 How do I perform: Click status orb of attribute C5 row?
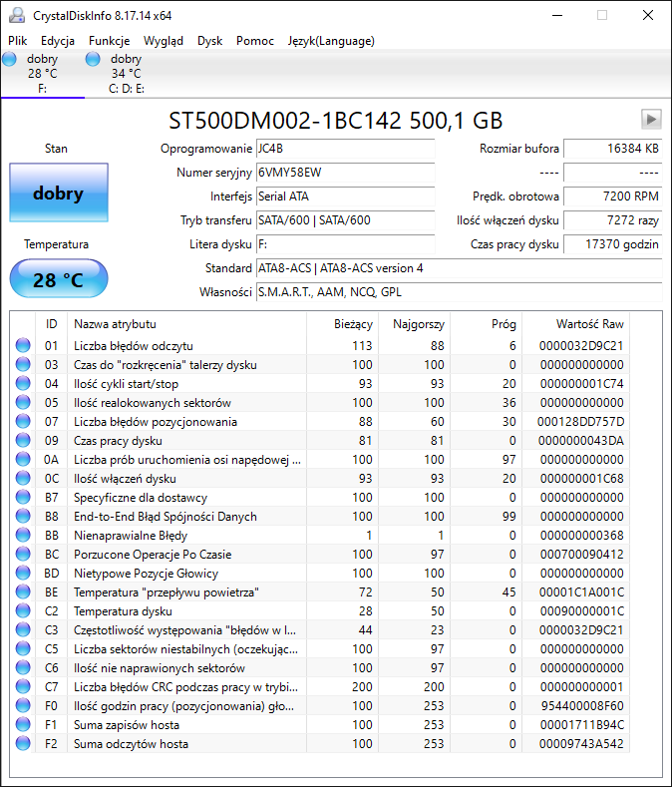point(23,648)
